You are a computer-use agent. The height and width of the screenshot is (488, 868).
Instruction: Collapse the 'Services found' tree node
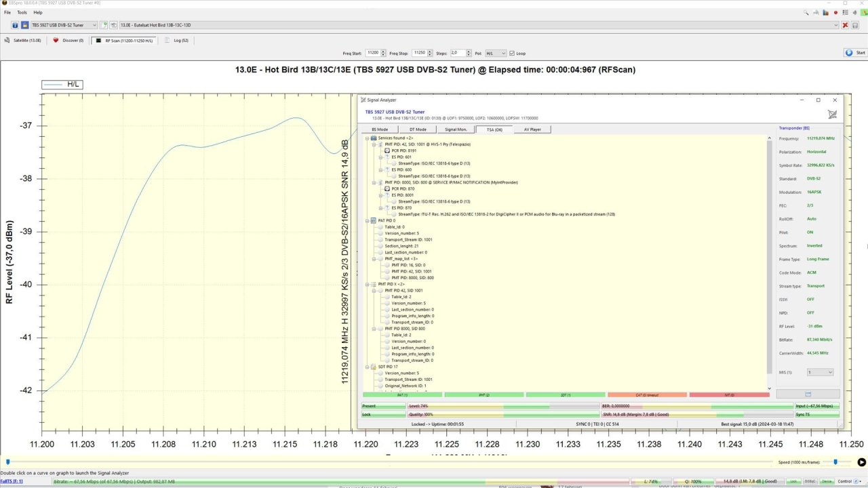367,138
